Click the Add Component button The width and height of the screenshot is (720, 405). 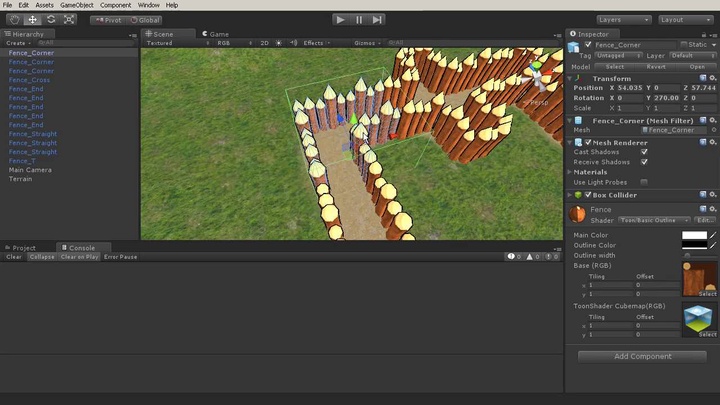[642, 356]
